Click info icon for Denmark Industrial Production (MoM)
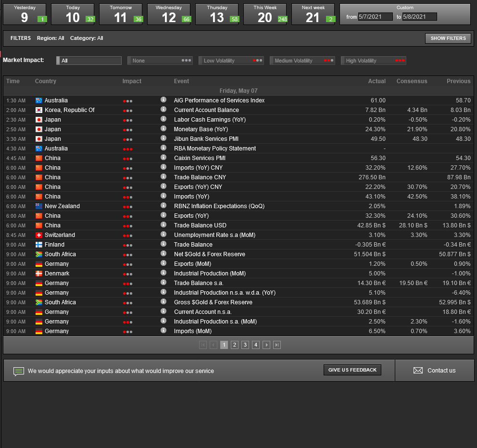The width and height of the screenshot is (477, 448). point(163,273)
